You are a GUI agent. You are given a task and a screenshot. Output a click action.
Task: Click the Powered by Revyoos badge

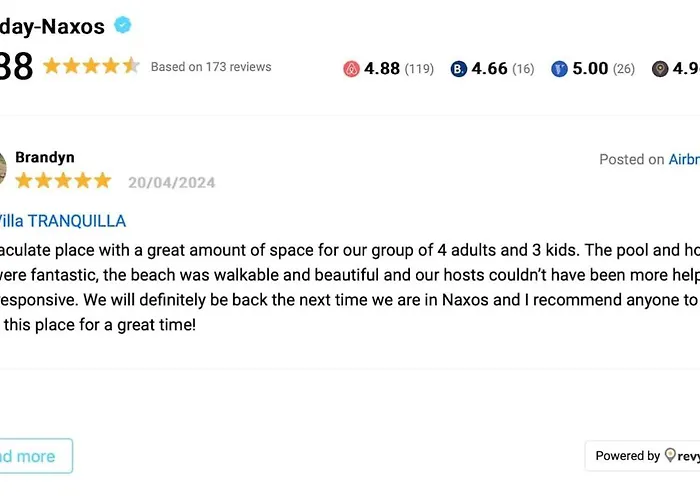pyautogui.click(x=643, y=456)
